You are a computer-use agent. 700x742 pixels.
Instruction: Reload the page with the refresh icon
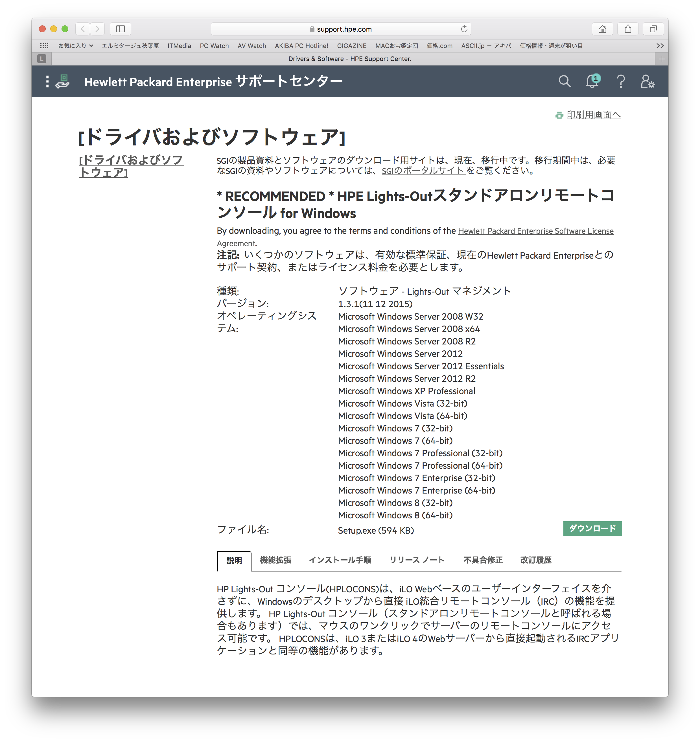[464, 29]
